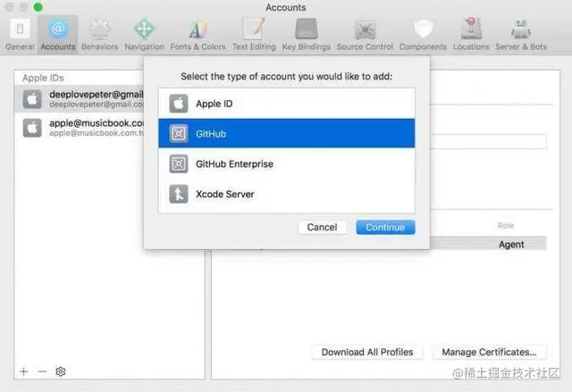Open Manage Certificates
Image resolution: width=572 pixels, height=392 pixels.
[489, 352]
